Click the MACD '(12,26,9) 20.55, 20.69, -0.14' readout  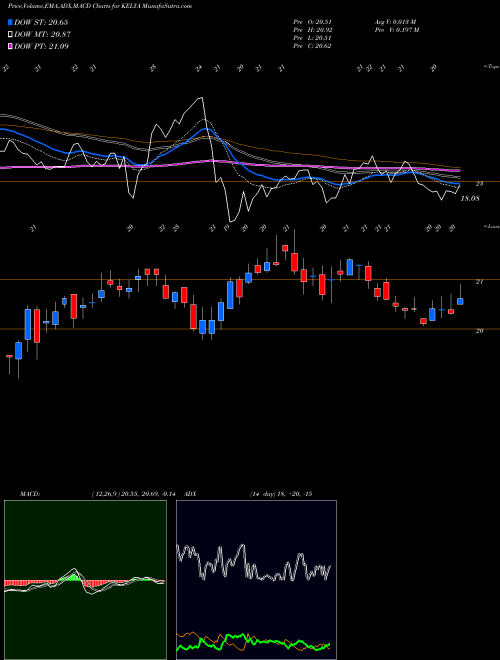[x=136, y=494]
